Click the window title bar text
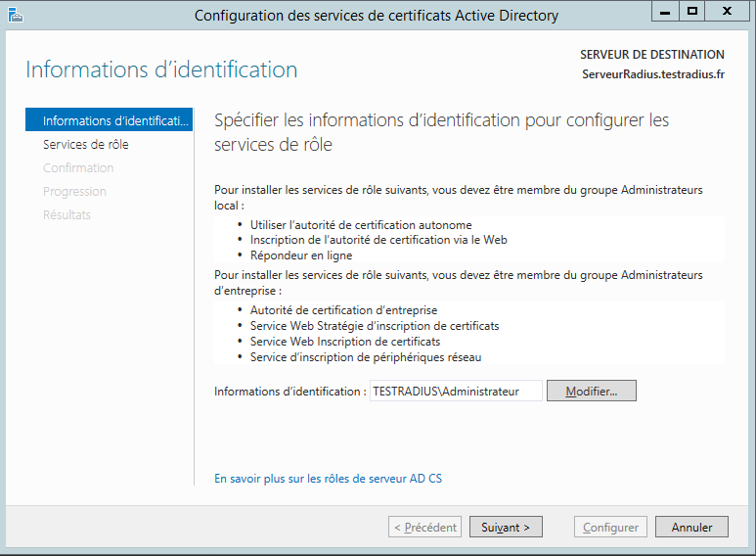 [377, 15]
